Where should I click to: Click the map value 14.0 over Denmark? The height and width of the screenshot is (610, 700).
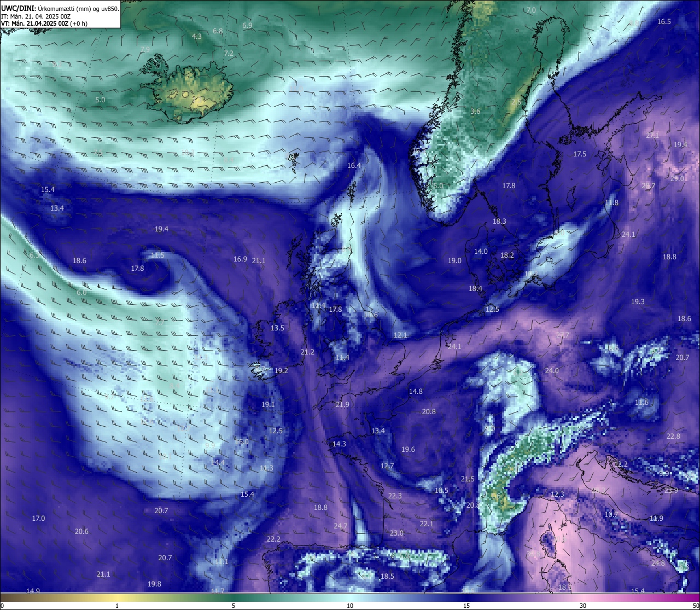point(481,251)
